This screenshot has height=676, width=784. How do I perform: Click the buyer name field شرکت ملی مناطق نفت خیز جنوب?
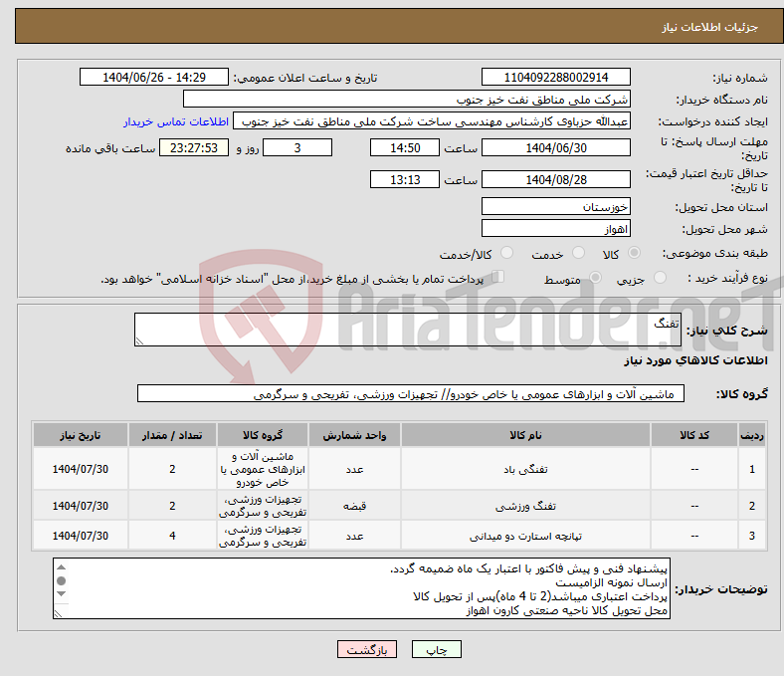[x=407, y=100]
